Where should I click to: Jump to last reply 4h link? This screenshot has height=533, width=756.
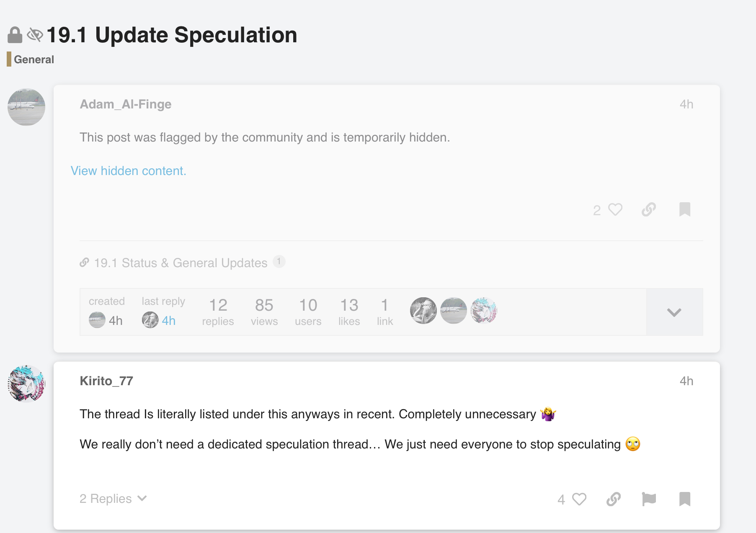coord(168,321)
